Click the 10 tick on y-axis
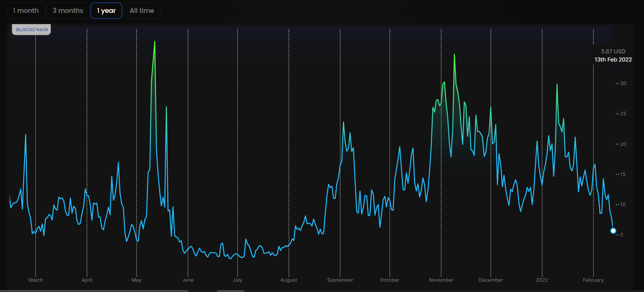 pos(623,204)
